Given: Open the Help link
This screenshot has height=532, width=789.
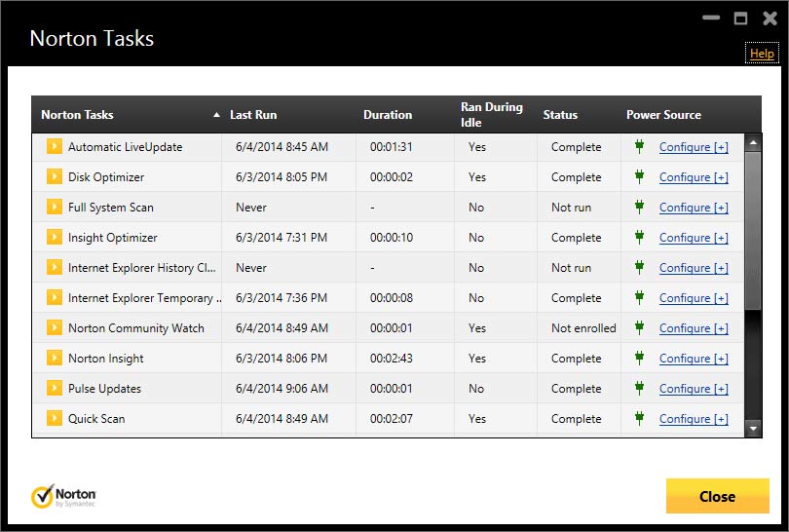Looking at the screenshot, I should pyautogui.click(x=762, y=54).
